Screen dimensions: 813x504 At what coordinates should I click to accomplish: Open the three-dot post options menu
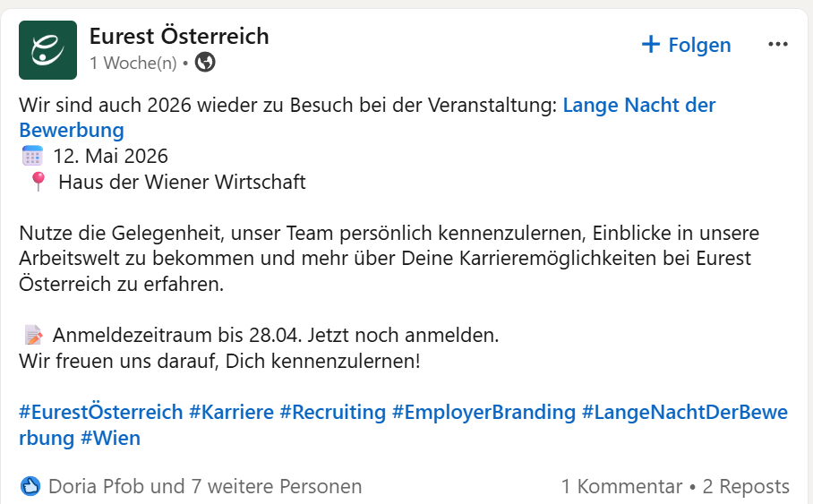(778, 45)
